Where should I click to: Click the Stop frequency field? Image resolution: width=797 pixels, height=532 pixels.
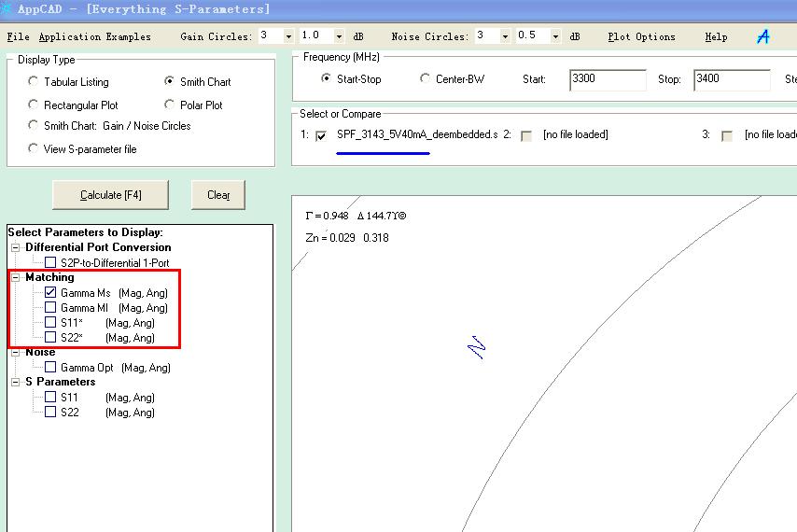[x=732, y=79]
